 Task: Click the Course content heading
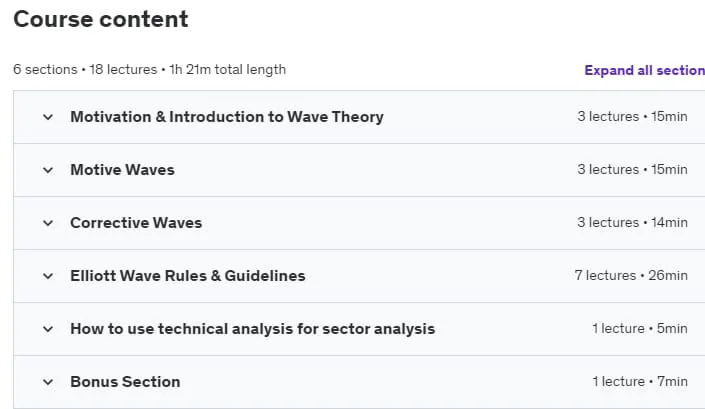click(101, 19)
